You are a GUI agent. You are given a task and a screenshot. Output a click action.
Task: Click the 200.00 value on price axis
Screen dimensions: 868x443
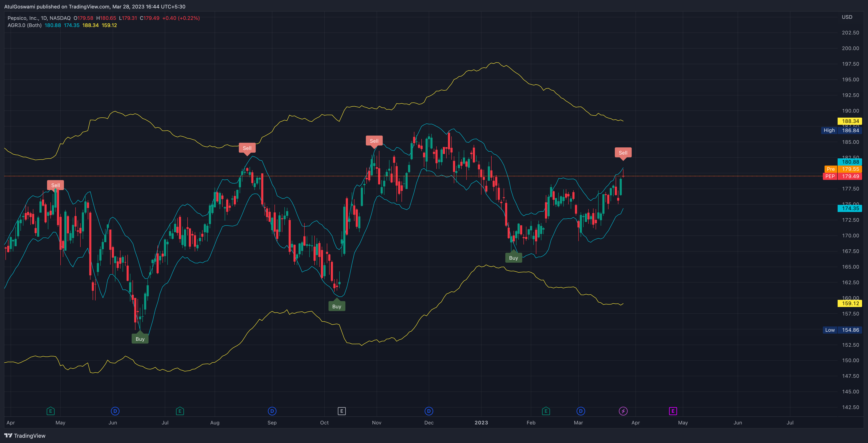[850, 48]
